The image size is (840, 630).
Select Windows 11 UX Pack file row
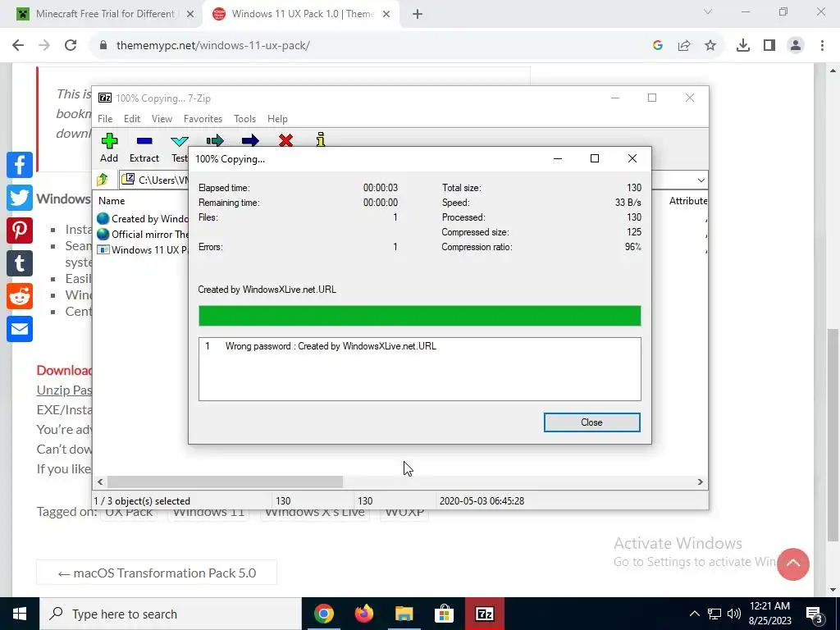point(143,249)
